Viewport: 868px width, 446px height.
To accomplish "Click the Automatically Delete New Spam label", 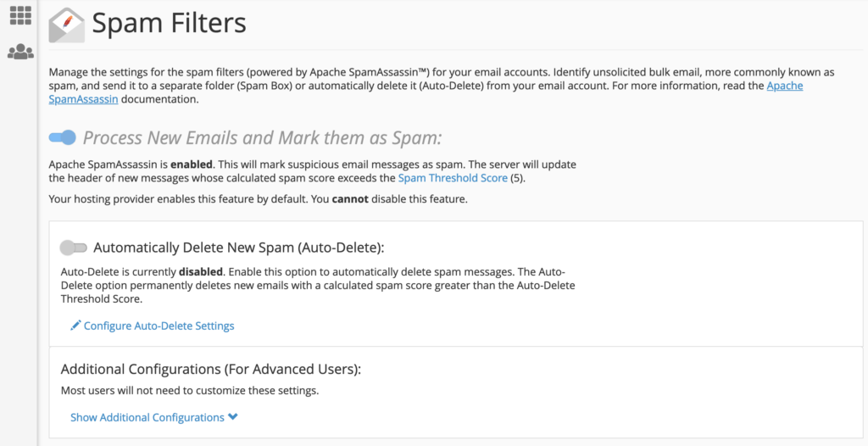I will pos(238,248).
